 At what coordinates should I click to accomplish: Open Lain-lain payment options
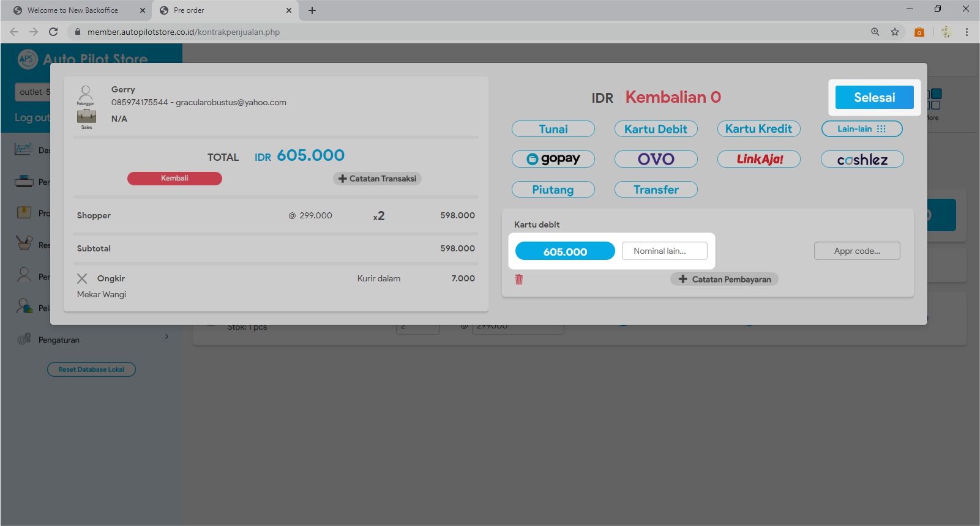(862, 129)
